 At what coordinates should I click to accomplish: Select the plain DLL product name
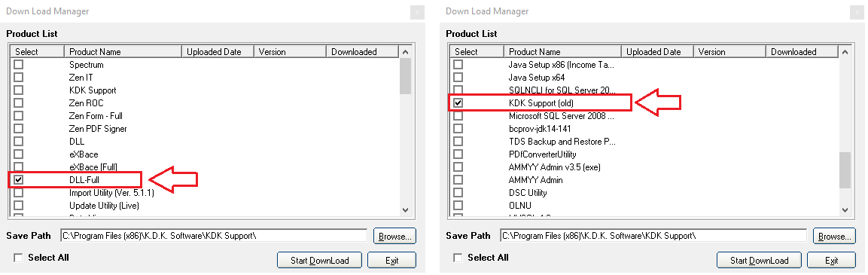[x=77, y=142]
